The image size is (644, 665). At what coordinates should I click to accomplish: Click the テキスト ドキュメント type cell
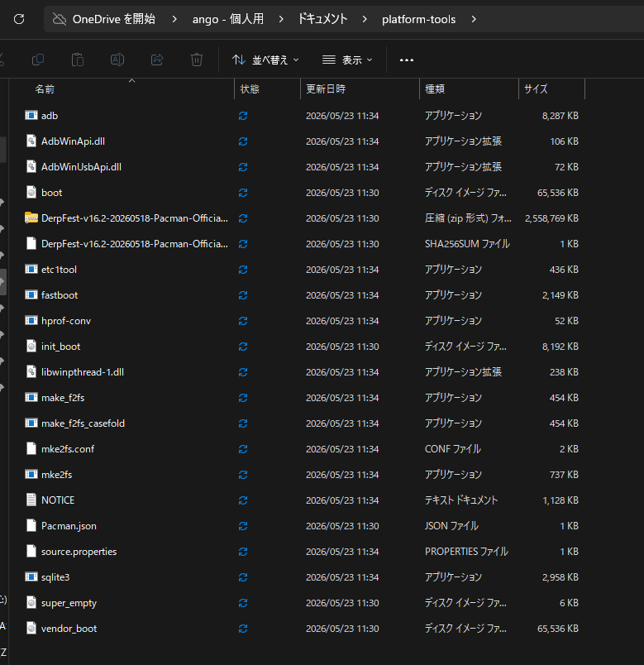coord(461,500)
